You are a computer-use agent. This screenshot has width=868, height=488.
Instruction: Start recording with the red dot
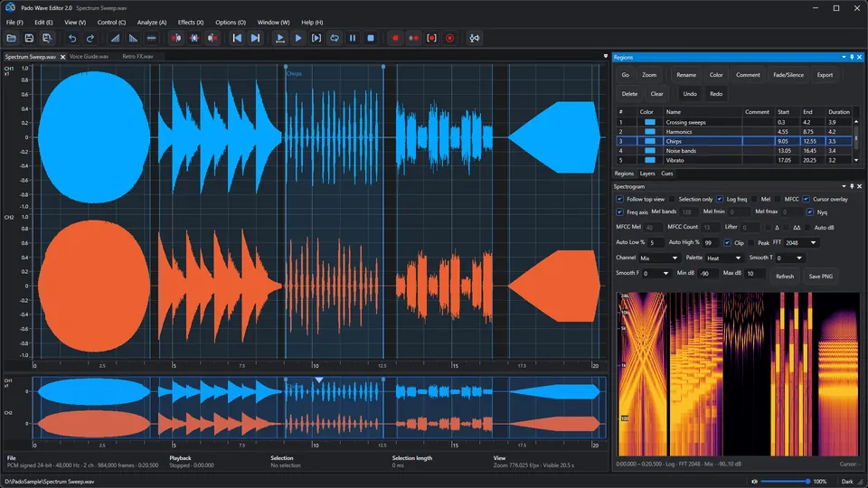[x=395, y=38]
